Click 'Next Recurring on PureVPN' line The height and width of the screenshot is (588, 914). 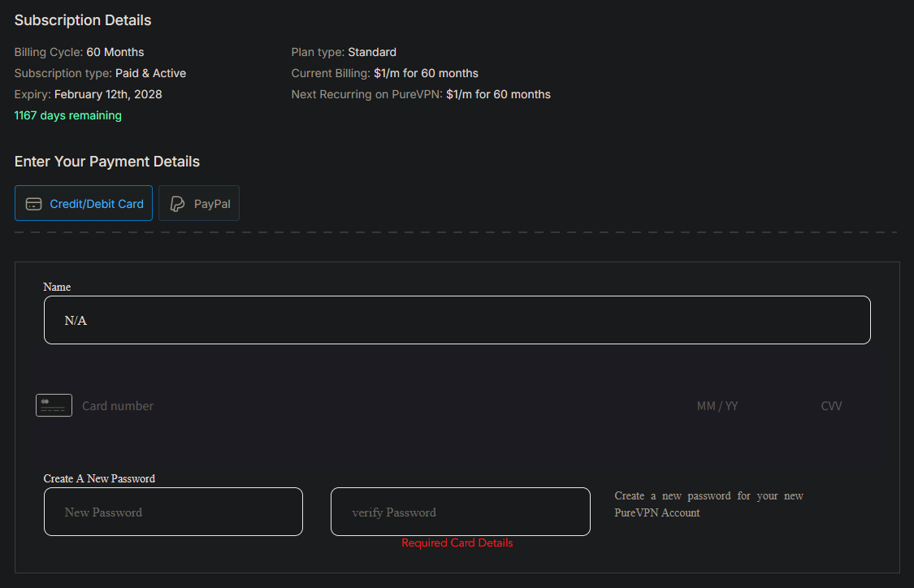pos(420,94)
